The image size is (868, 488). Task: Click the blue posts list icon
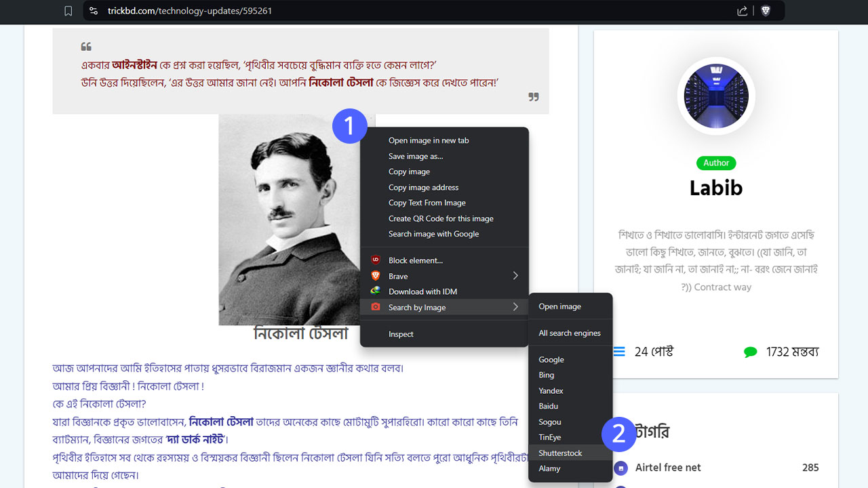619,352
